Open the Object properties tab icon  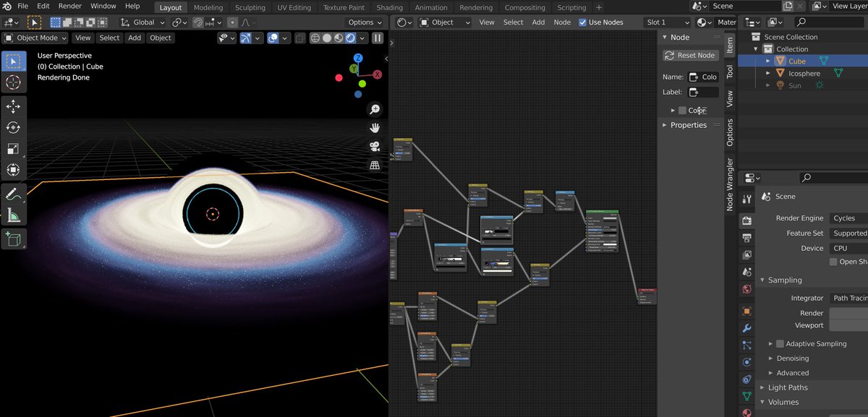pos(747,311)
